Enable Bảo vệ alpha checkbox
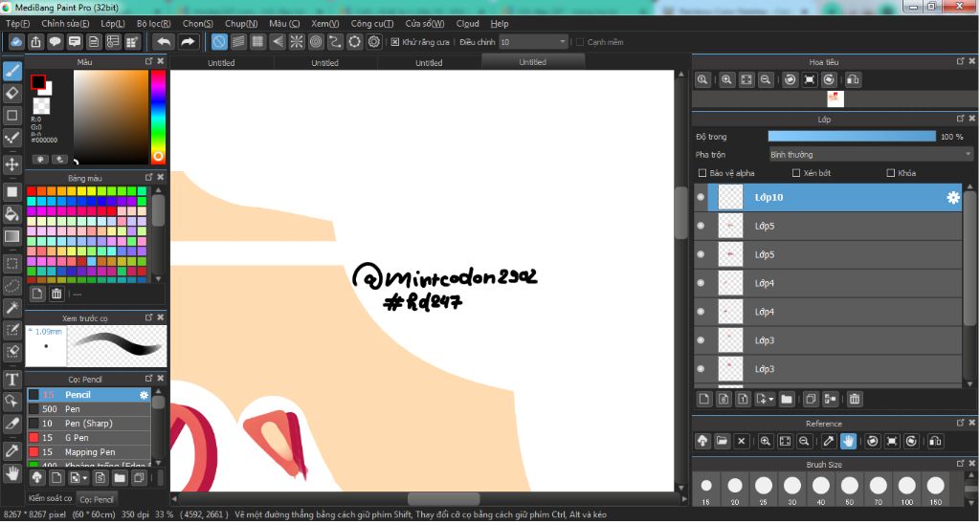980x524 pixels. [702, 173]
